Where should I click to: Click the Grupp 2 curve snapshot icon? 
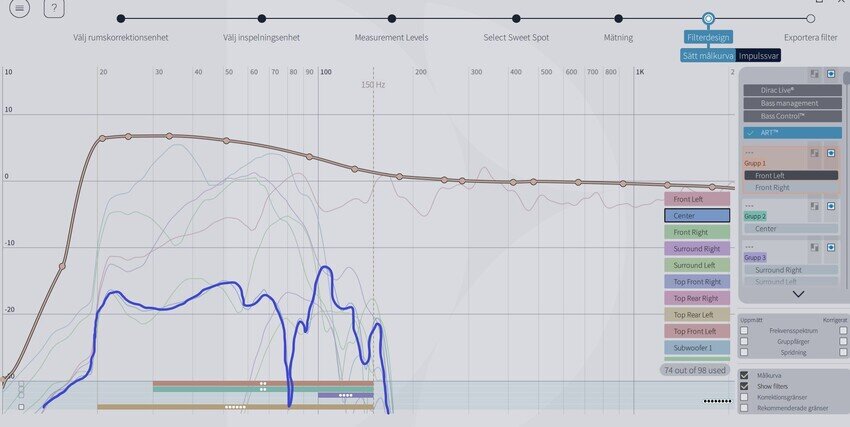click(814, 206)
